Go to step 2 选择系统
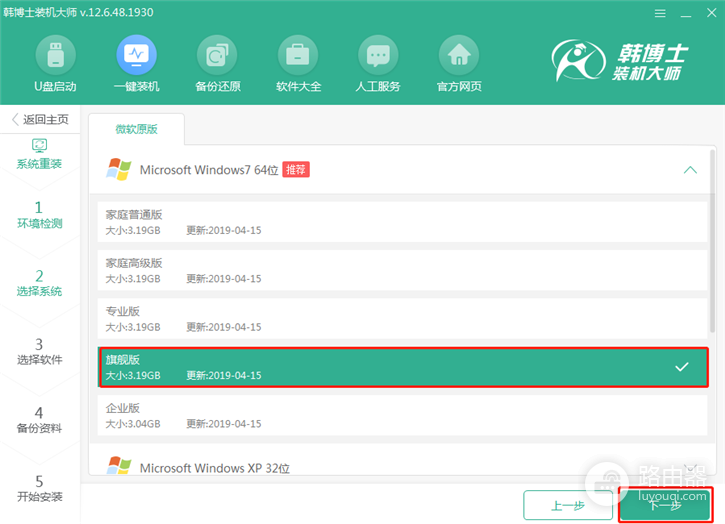The image size is (725, 524). (x=39, y=283)
